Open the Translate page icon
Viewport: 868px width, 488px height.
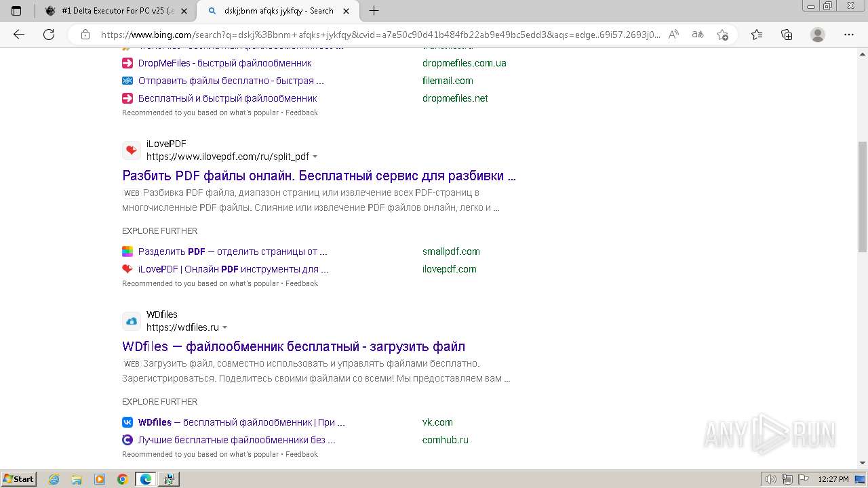coord(698,35)
